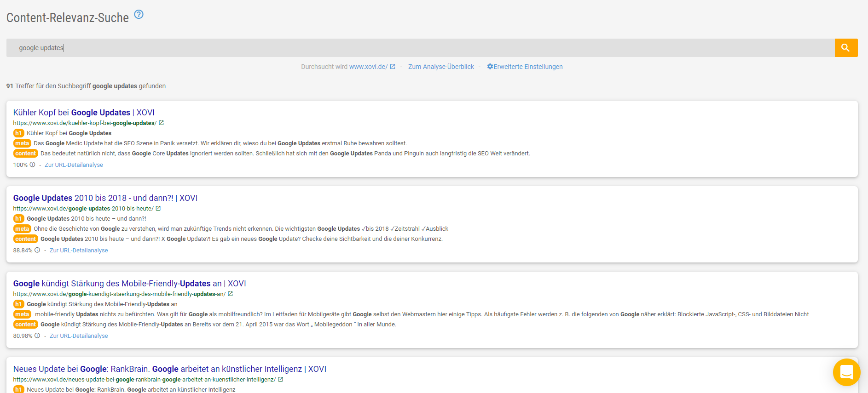Click the help question mark beside Content-Relevanz-Suche
The width and height of the screenshot is (868, 393).
click(x=139, y=14)
